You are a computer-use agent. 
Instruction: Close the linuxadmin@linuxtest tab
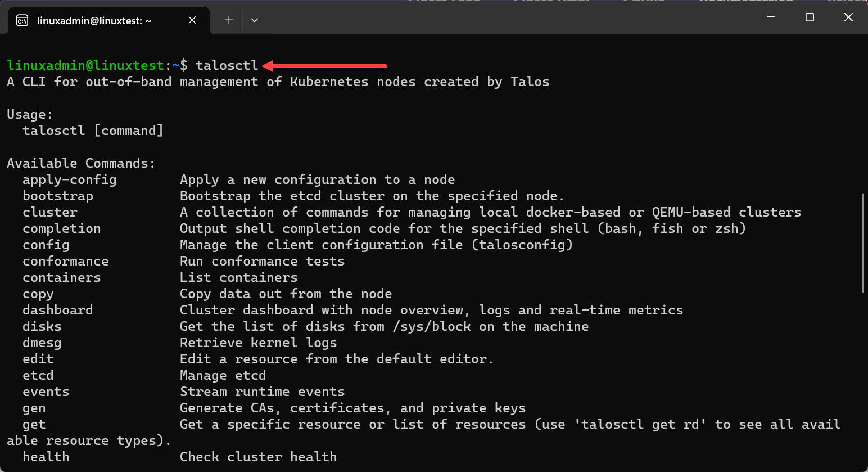pyautogui.click(x=192, y=20)
